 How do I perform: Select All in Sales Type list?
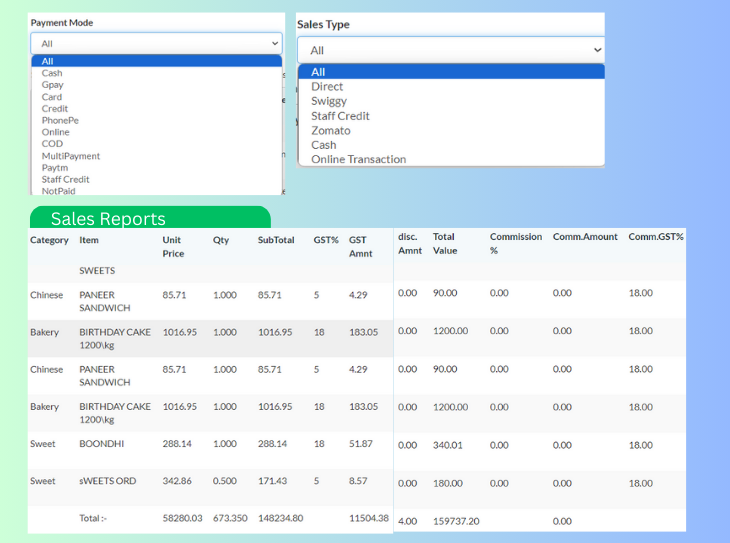[x=451, y=72]
